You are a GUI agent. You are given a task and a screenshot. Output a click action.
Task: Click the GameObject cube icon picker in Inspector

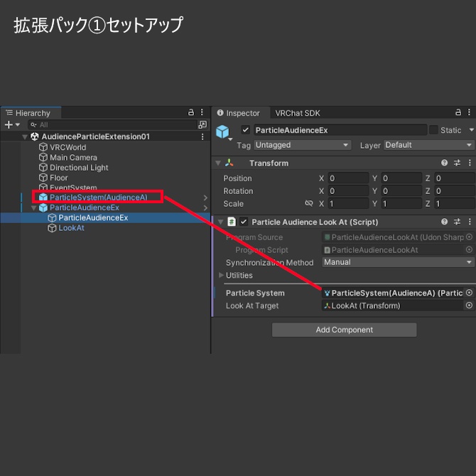pyautogui.click(x=223, y=131)
